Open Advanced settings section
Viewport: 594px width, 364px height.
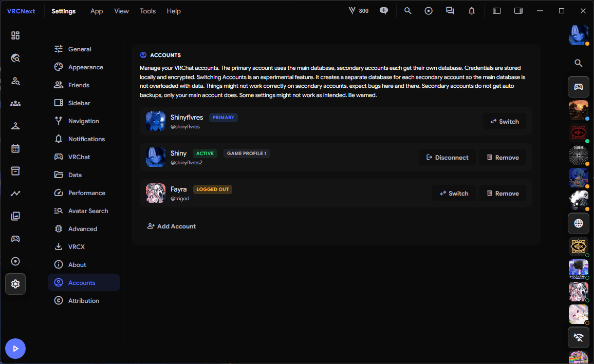[x=84, y=229]
